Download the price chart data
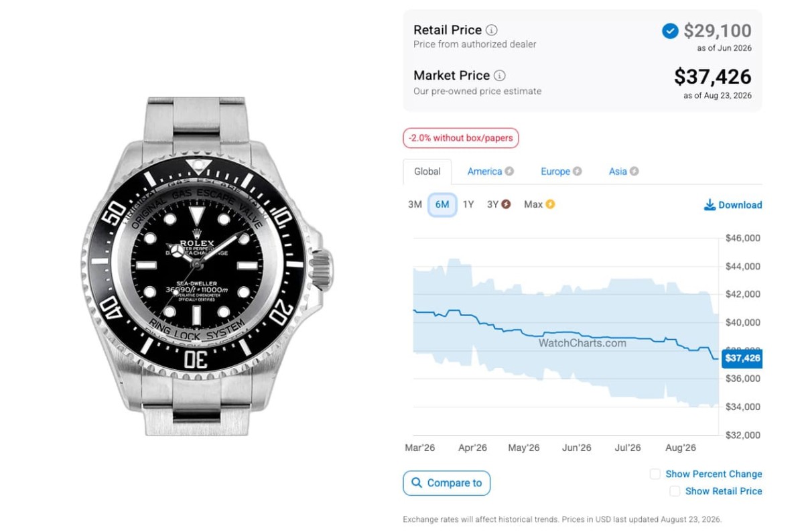804x532 pixels. (733, 205)
